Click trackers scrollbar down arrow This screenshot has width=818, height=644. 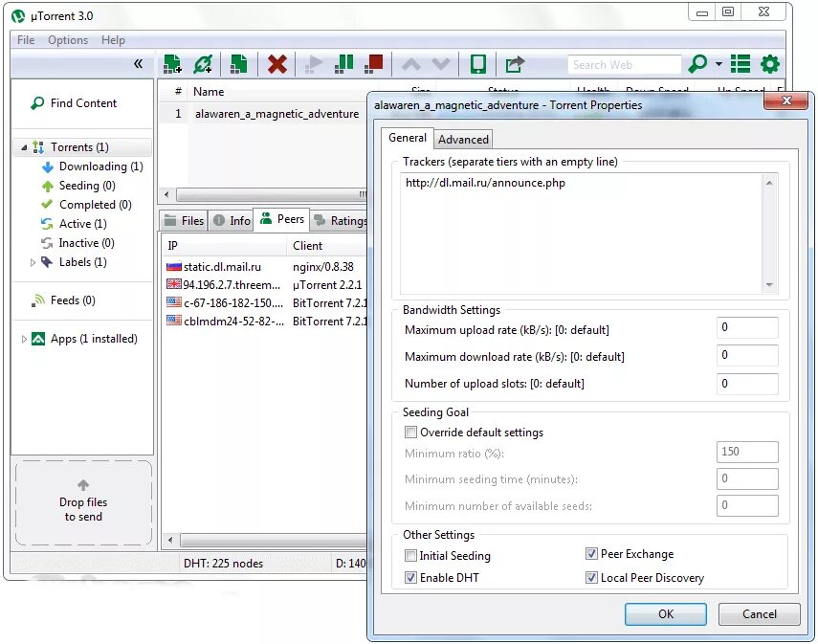(x=769, y=285)
